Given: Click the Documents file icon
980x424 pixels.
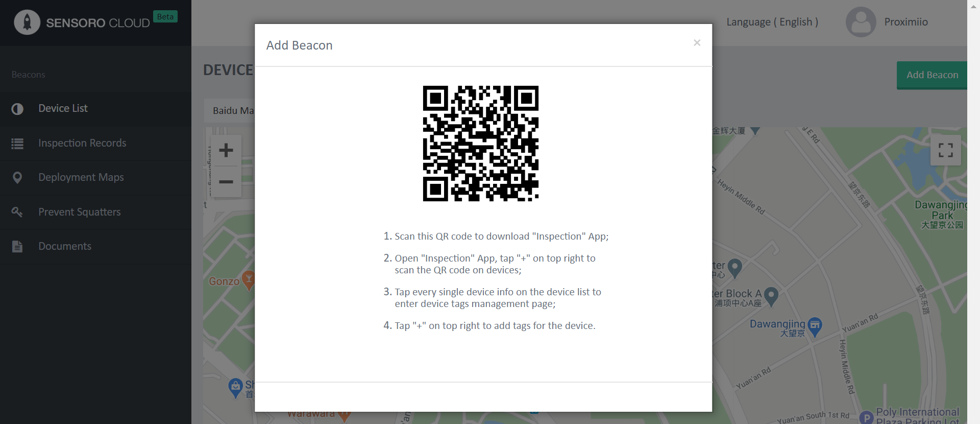Looking at the screenshot, I should pos(17,247).
